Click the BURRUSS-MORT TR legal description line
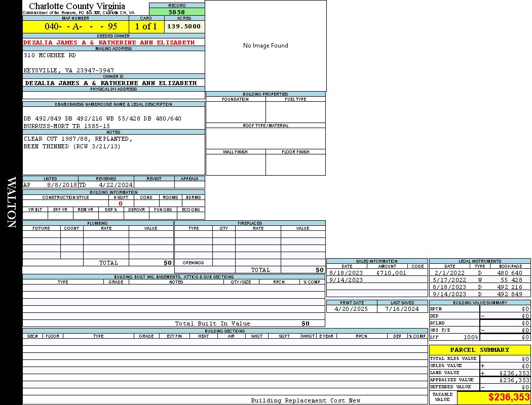Image resolution: width=532 pixels, height=405 pixels. [x=67, y=126]
